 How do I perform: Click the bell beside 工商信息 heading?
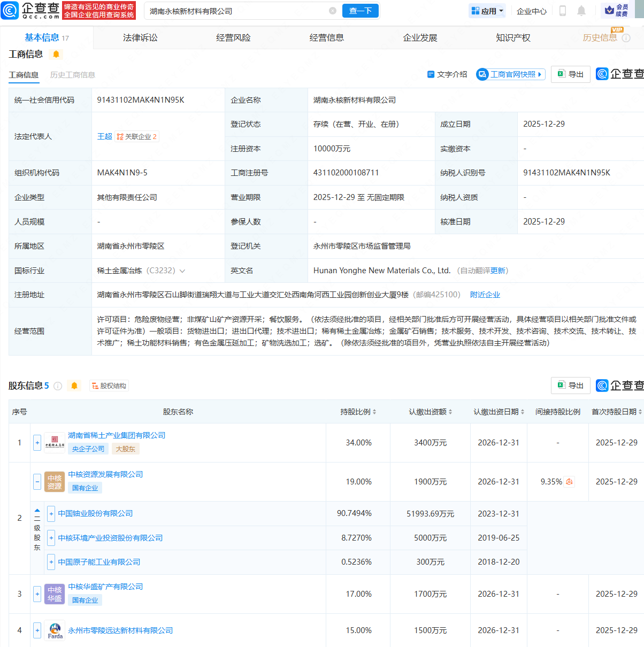(x=56, y=54)
